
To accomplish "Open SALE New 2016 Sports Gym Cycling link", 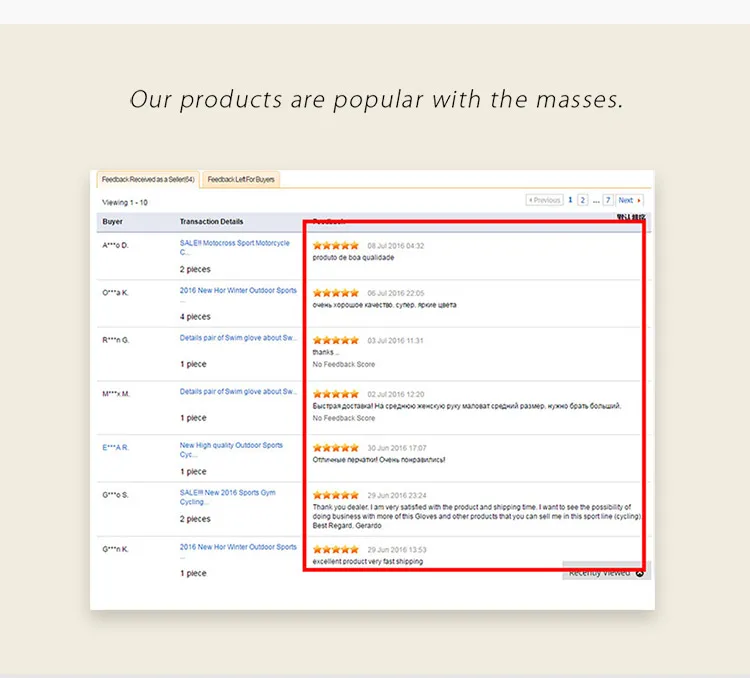I will click(x=227, y=497).
